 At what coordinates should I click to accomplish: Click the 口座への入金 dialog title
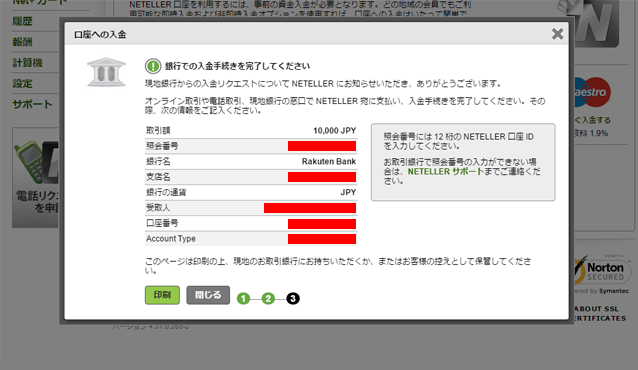100,35
